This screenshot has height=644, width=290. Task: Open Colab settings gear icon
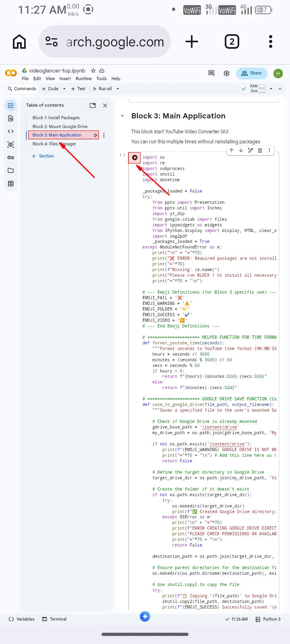click(x=227, y=73)
